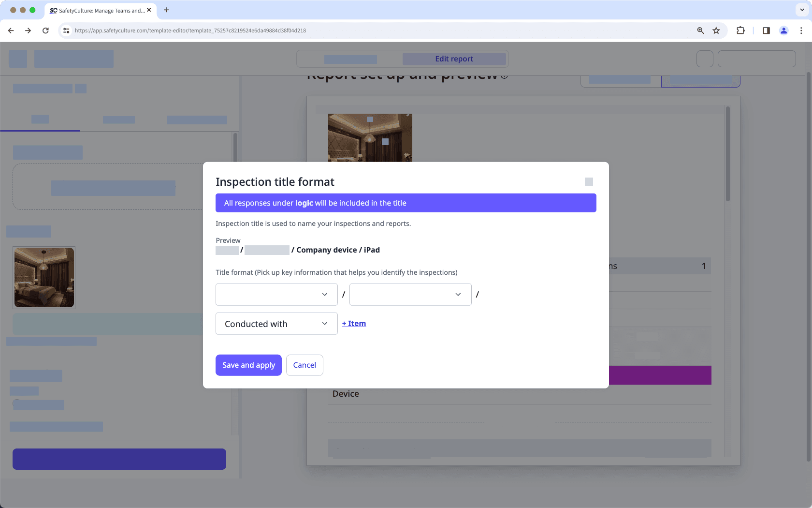812x508 pixels.
Task: Open the browser extensions puzzle icon
Action: pos(740,30)
